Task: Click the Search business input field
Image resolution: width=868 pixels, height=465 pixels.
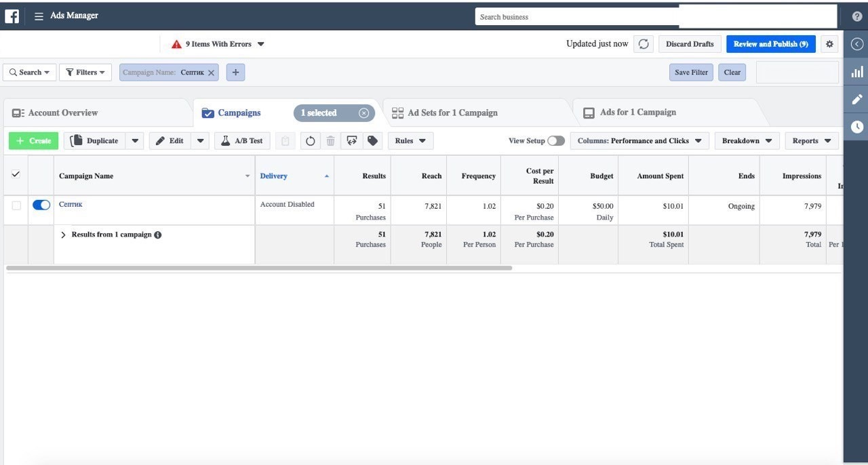Action: (576, 17)
